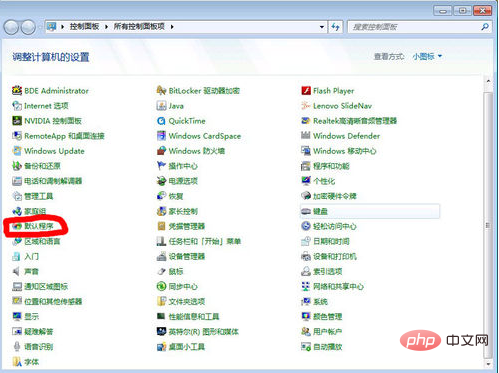The height and width of the screenshot is (373, 499).
Task: Open 设备管理器 link
Action: tap(187, 256)
